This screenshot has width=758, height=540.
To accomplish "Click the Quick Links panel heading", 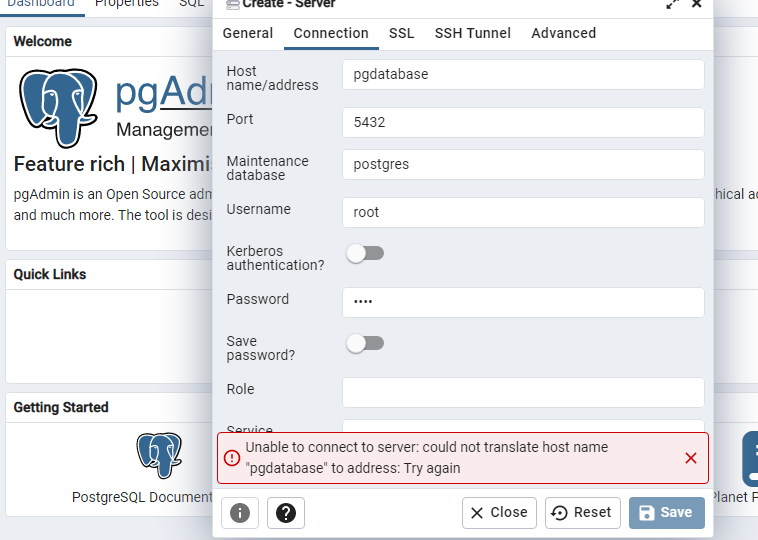I will pyautogui.click(x=50, y=275).
